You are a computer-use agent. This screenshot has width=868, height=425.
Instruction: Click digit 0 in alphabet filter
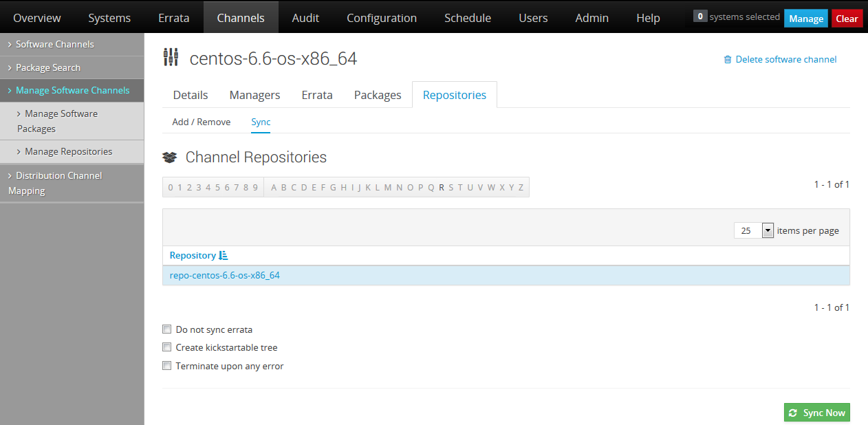[171, 187]
